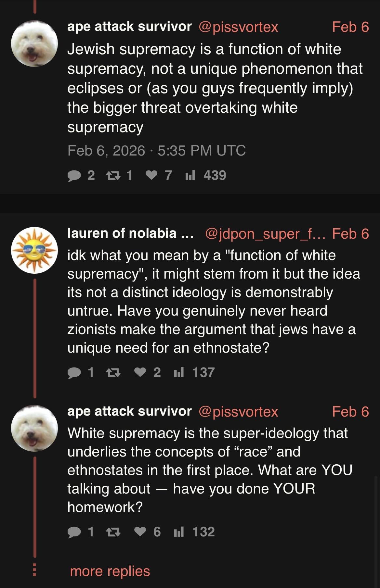Screen dimensions: 380x588
Task: Open view stats icon showing 137
Action: point(179,373)
